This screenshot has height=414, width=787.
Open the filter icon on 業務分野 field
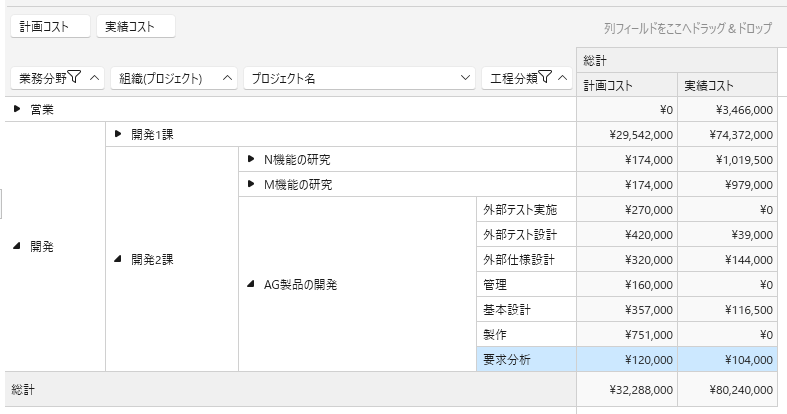tap(74, 78)
